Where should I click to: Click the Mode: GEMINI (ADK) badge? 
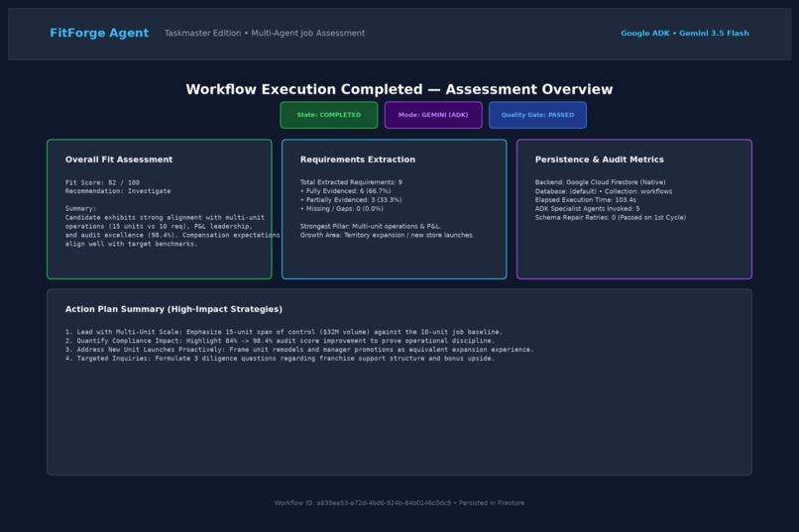tap(433, 115)
